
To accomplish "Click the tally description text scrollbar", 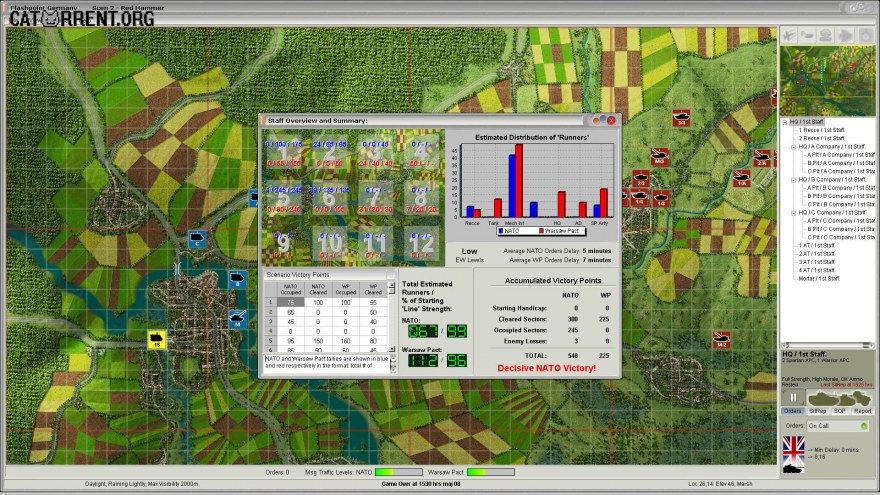I will click(393, 363).
